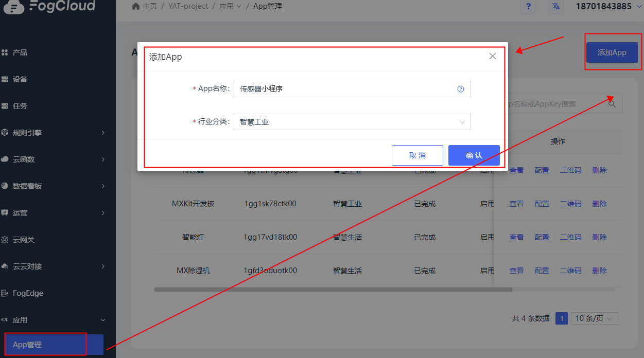Screen dimensions: 644x358
Task: Click 查看 for MXKit开发板
Action: coord(516,204)
